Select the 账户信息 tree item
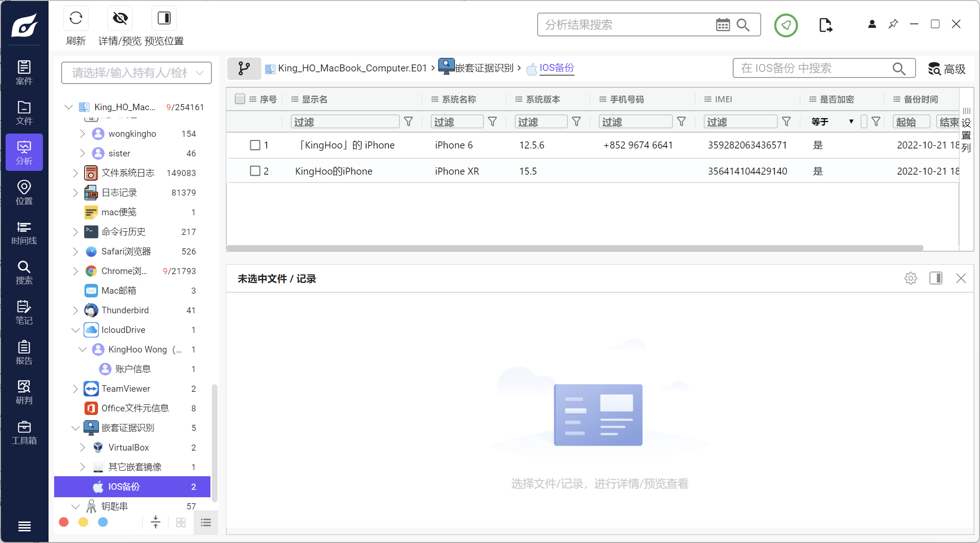The image size is (980, 543). tap(133, 369)
